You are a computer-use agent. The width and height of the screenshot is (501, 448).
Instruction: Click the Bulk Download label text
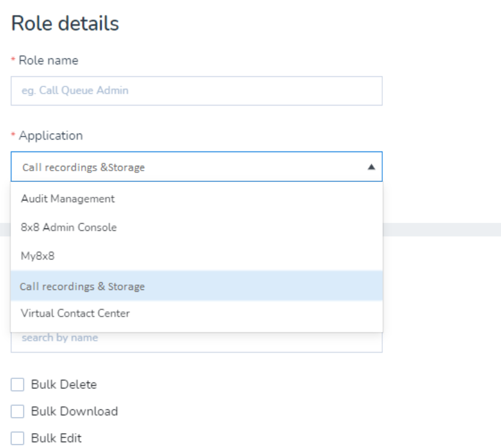coord(74,412)
